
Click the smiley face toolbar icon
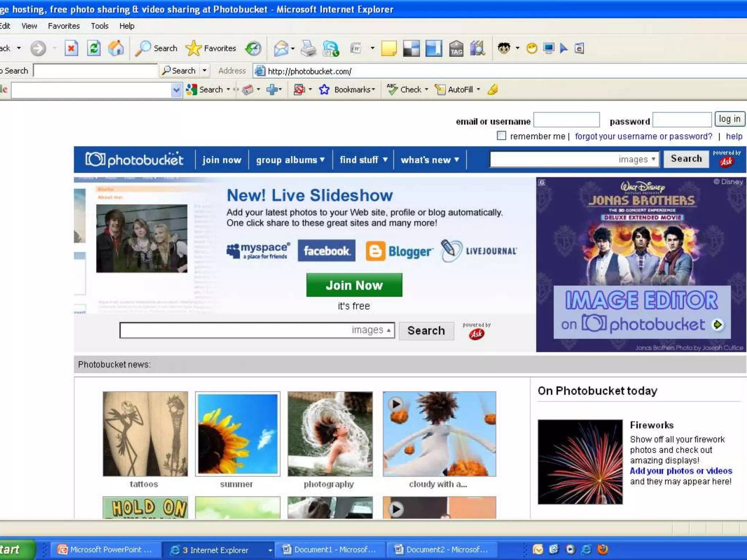(532, 48)
